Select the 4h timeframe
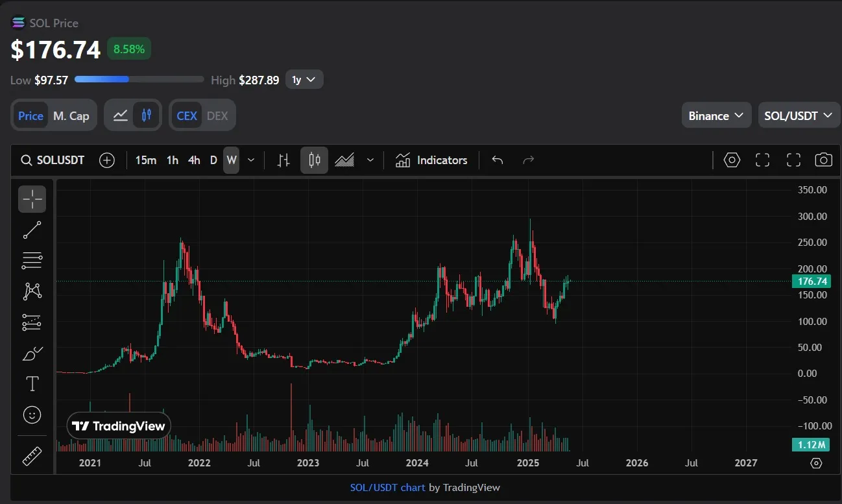Image resolution: width=842 pixels, height=504 pixels. click(x=193, y=160)
